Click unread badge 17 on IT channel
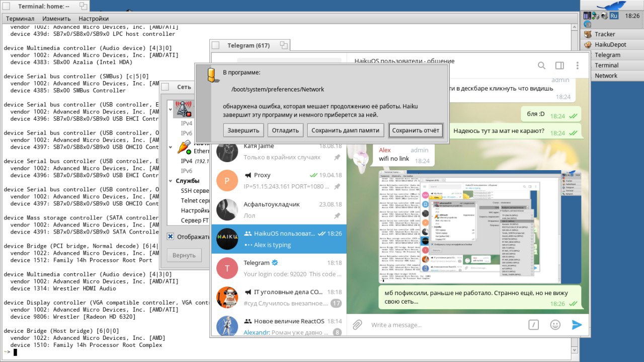 pyautogui.click(x=336, y=304)
